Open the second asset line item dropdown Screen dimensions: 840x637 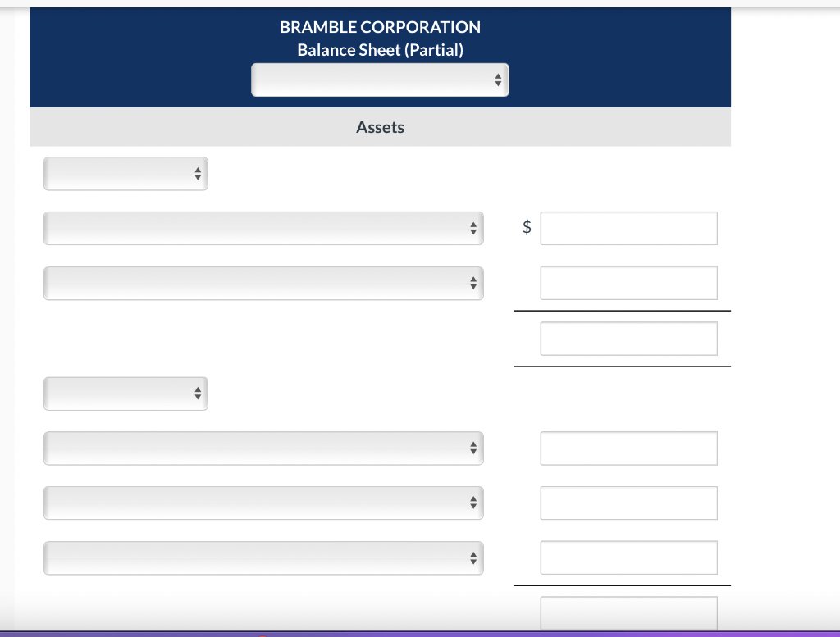pos(263,283)
